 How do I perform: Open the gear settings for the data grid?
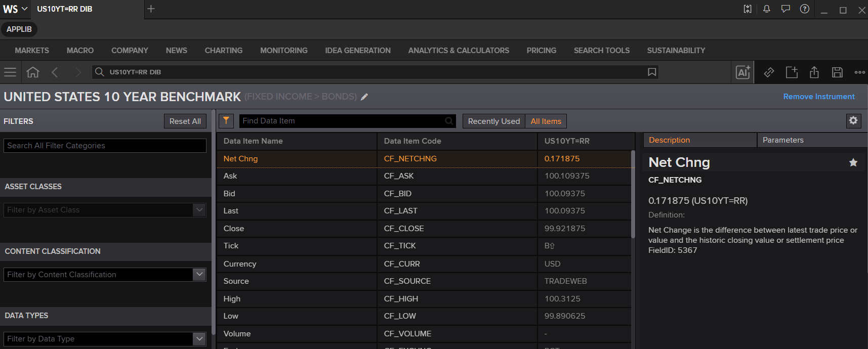[x=853, y=120]
